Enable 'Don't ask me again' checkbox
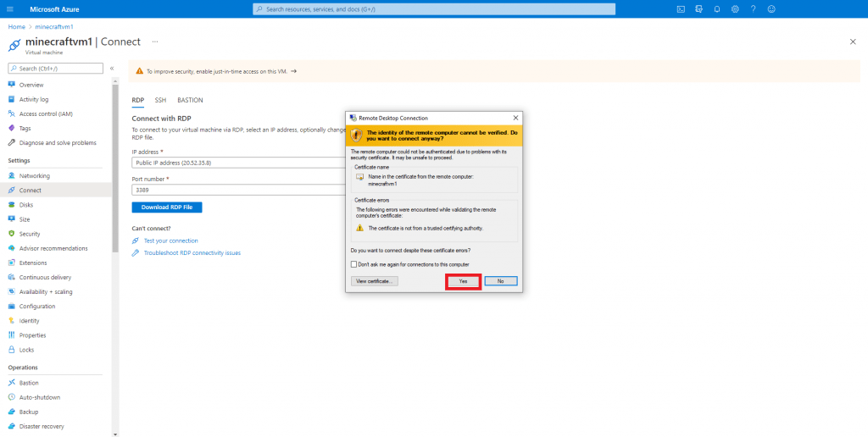The height and width of the screenshot is (437, 868). [353, 264]
